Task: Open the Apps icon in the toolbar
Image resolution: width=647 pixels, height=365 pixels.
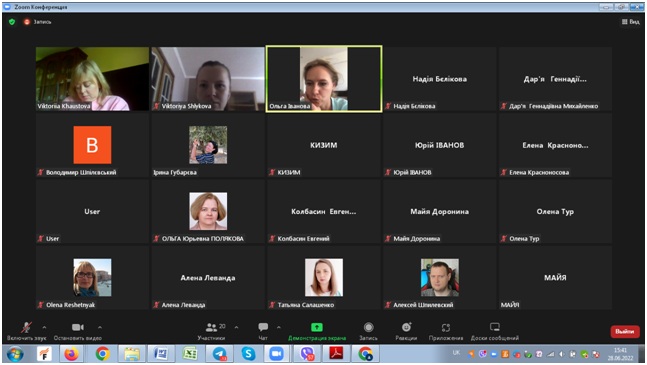Action: pos(446,328)
